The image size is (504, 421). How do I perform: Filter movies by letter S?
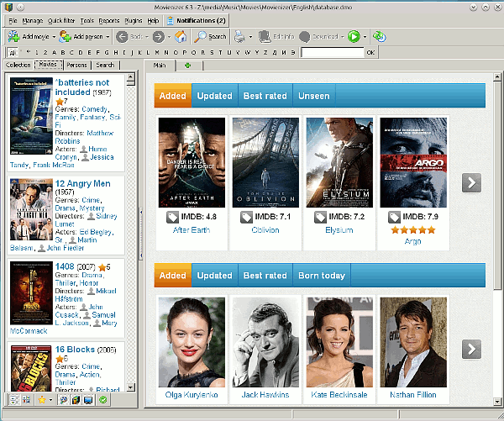(212, 52)
